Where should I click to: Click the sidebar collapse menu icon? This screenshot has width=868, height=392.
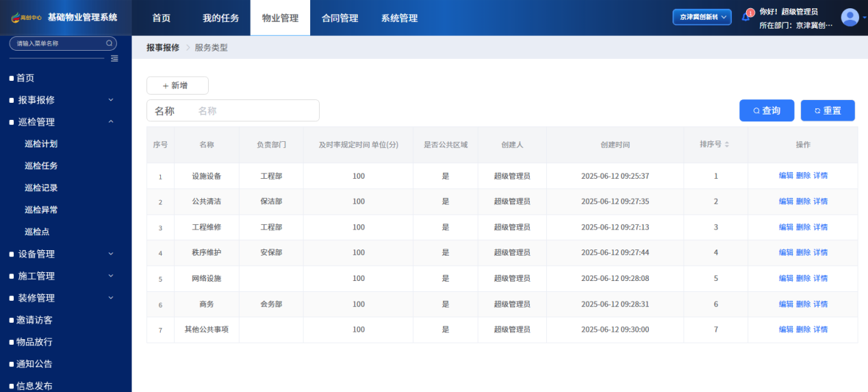point(114,58)
